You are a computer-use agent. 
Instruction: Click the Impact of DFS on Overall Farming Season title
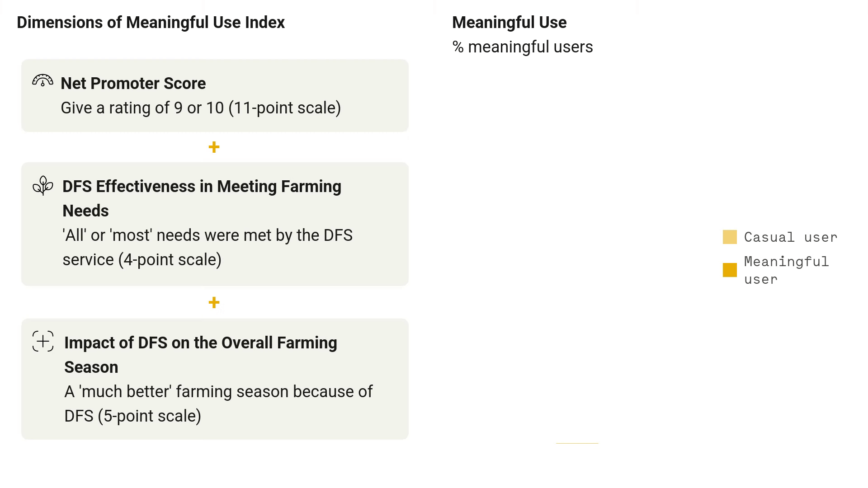[x=200, y=355]
